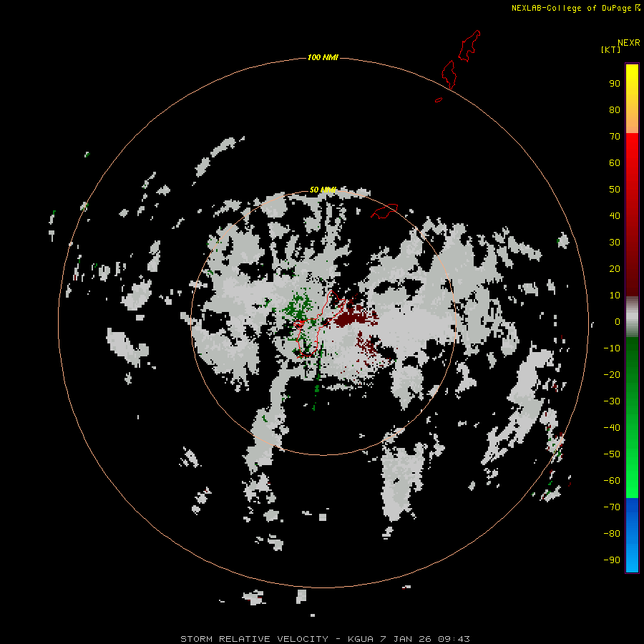
Task: Click the -90 value on the velocity scale
Action: [x=612, y=560]
